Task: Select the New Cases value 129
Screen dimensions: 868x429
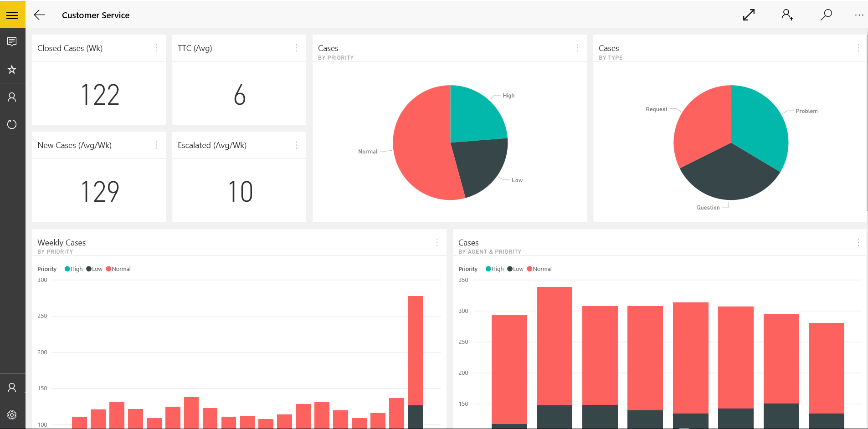Action: [x=100, y=192]
